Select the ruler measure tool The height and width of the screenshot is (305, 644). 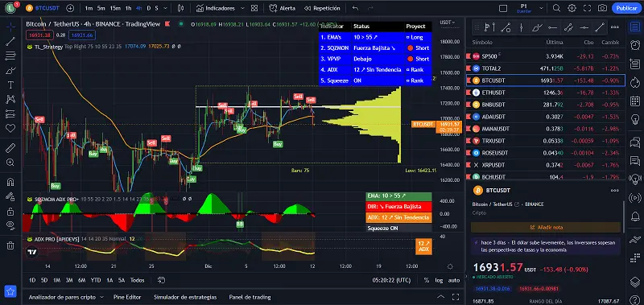coord(10,148)
